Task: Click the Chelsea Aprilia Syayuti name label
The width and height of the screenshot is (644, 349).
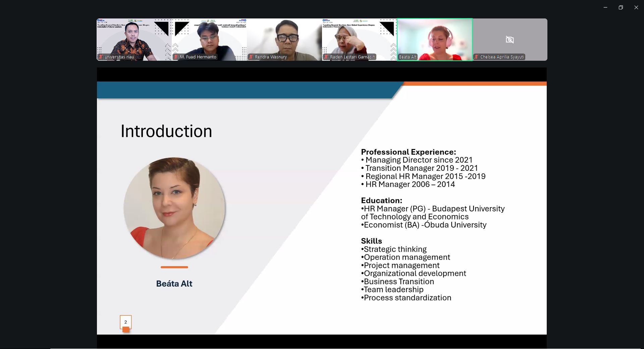Action: (502, 57)
